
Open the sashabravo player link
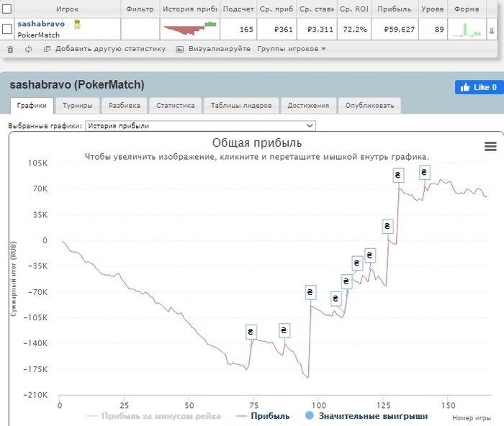pos(41,24)
